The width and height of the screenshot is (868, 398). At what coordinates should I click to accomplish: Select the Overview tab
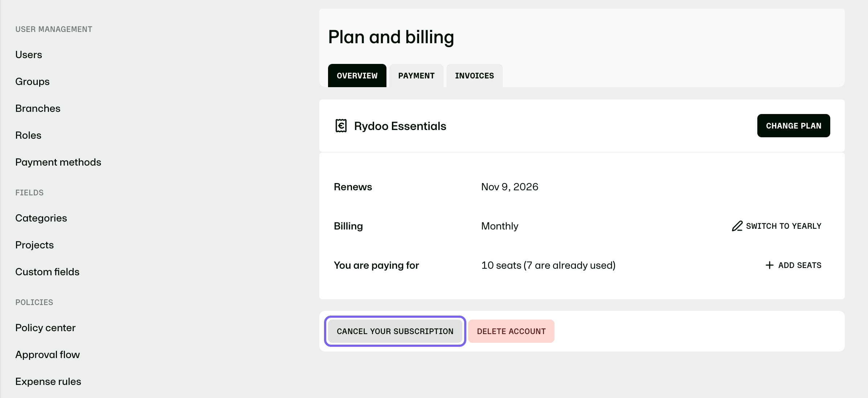tap(357, 76)
